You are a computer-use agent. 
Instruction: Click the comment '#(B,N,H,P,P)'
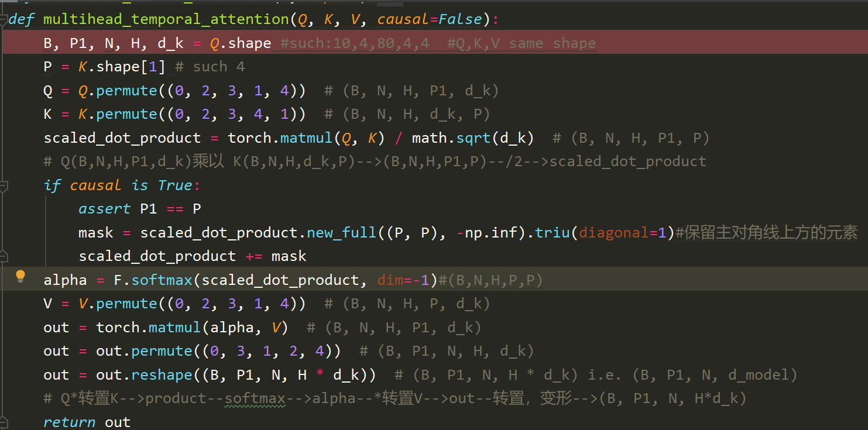point(490,280)
